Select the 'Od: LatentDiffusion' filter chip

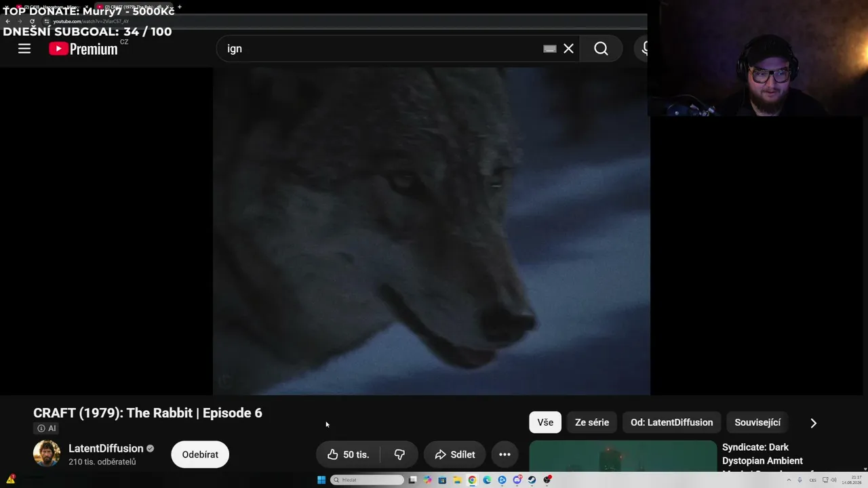point(671,422)
